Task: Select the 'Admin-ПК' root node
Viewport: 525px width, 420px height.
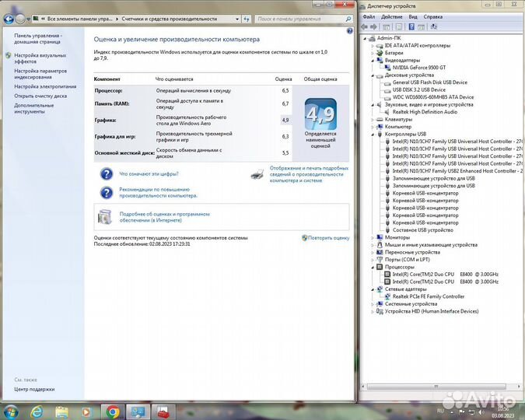Action: click(389, 38)
